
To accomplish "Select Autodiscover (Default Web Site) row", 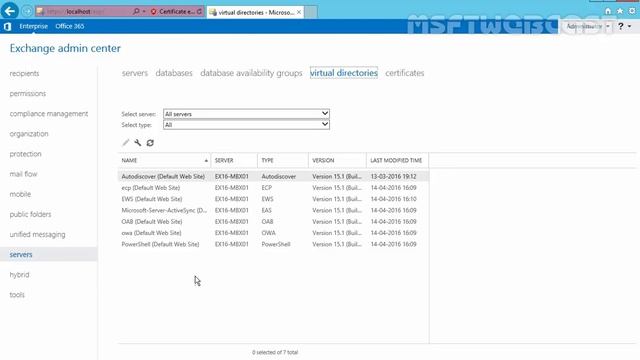I will click(273, 176).
